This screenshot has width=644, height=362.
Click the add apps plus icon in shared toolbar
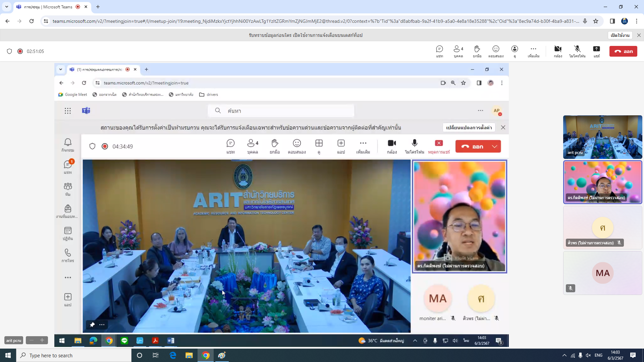pos(341,146)
